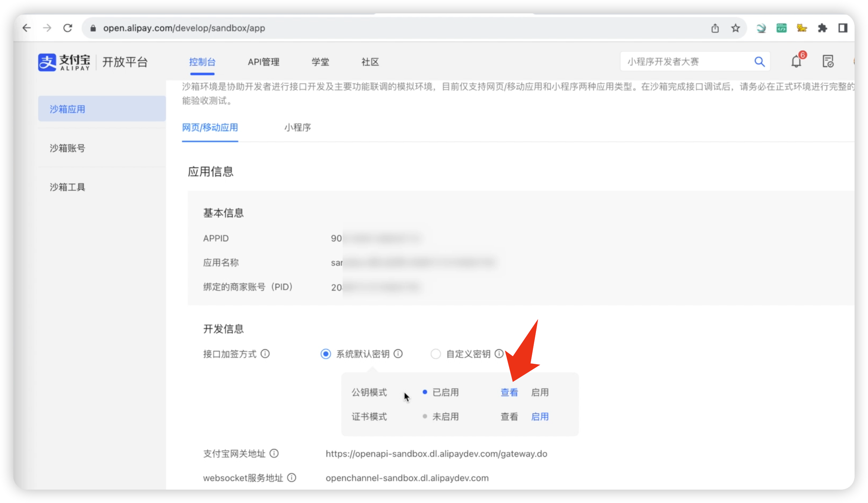Click the lock icon in address bar

coord(93,28)
